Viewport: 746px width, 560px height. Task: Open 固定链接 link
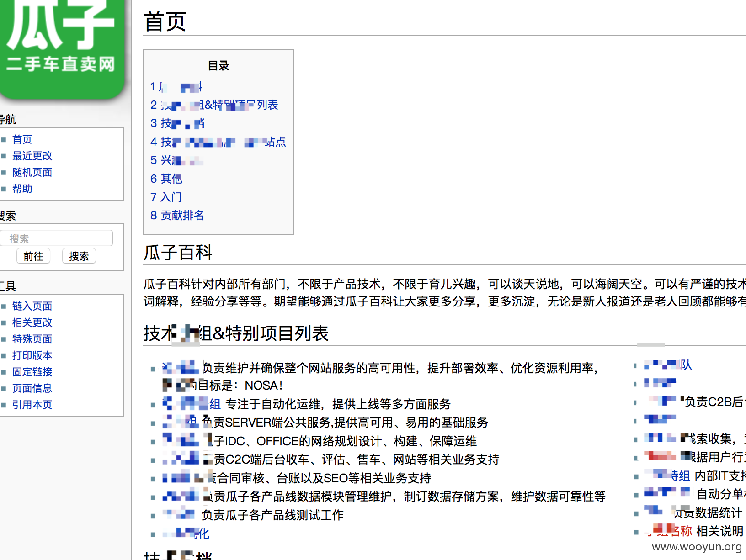pyautogui.click(x=32, y=372)
